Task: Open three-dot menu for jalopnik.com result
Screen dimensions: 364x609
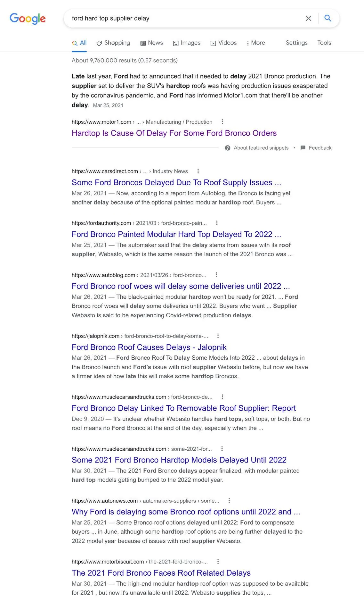Action: (218, 336)
